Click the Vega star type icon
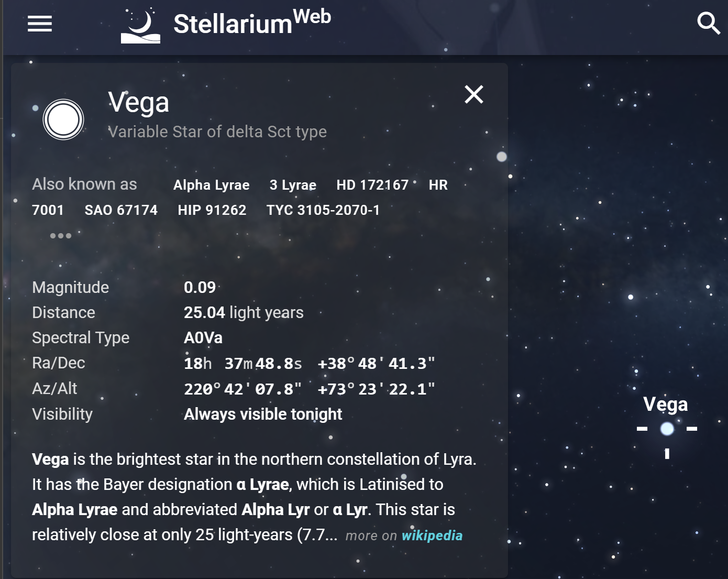This screenshot has height=579, width=728. 63,119
